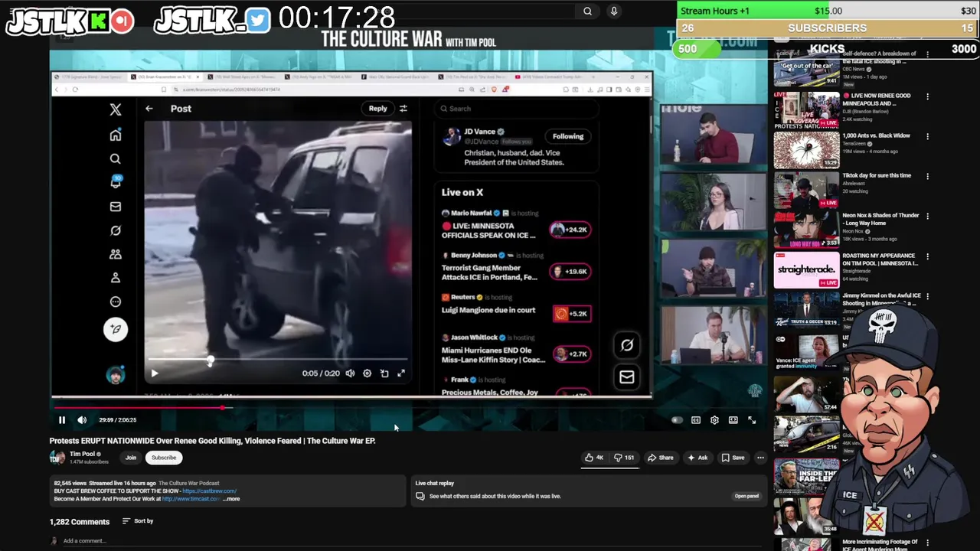Open floating messages envelope button at right
The height and width of the screenshot is (551, 980).
[x=626, y=377]
